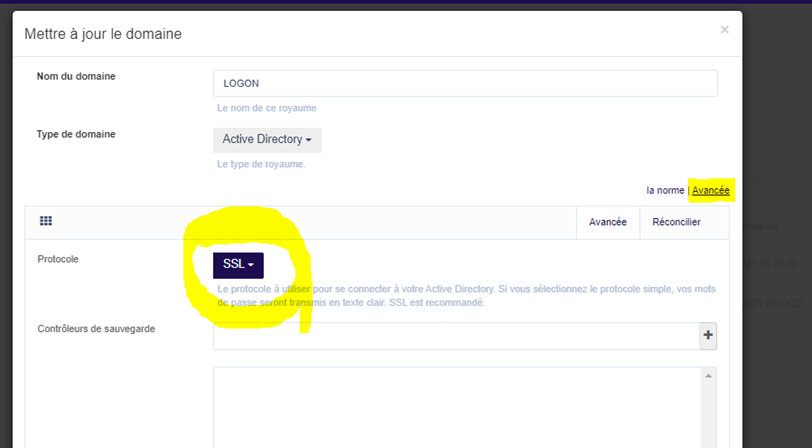Close the Mettre à jour le domaine dialog

[724, 30]
